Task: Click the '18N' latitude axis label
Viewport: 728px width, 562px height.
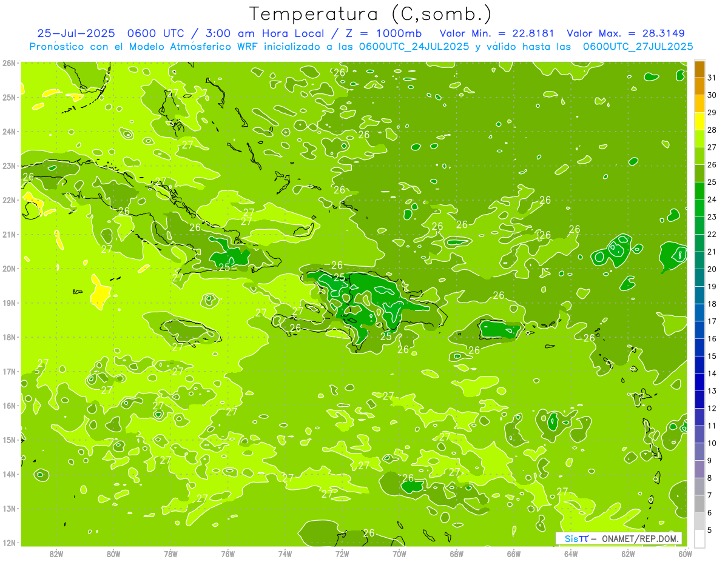Action: tap(9, 337)
